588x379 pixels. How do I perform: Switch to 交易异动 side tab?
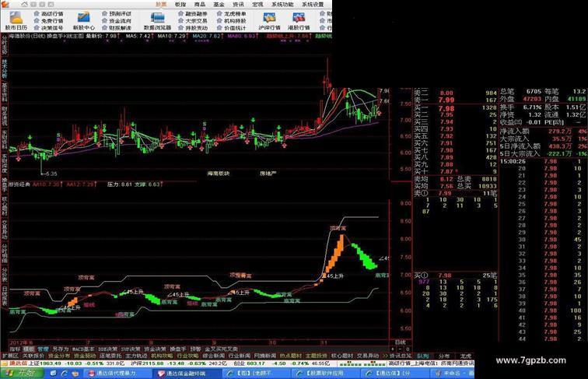point(5,230)
